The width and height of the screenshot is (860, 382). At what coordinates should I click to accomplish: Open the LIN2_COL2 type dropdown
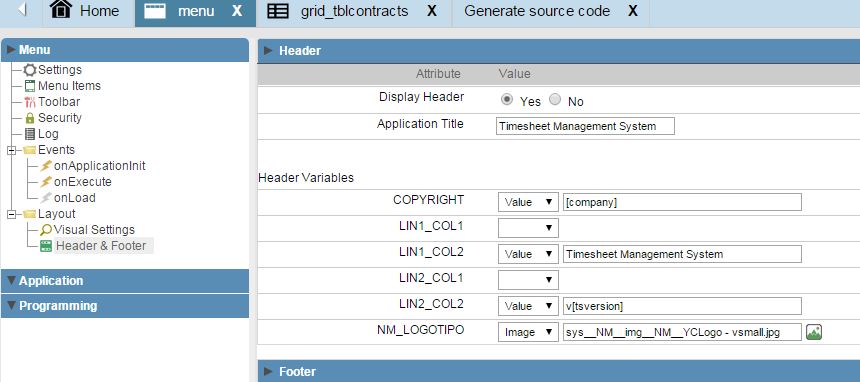528,306
